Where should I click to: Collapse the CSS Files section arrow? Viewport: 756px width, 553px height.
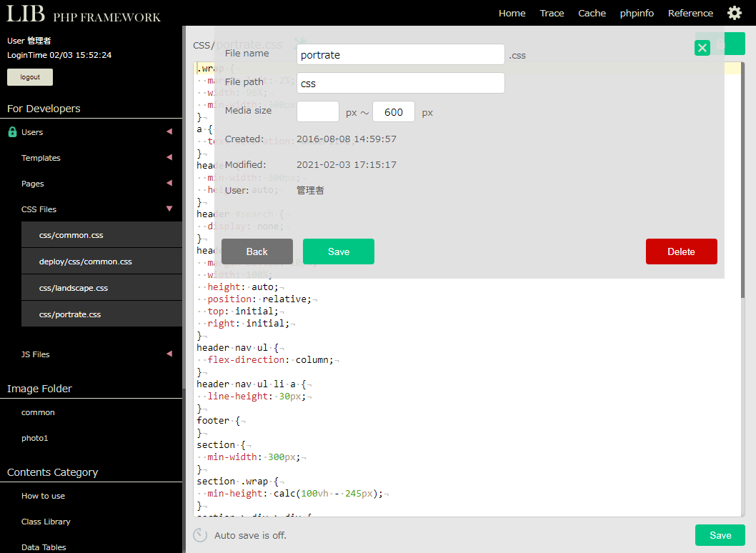[x=169, y=209]
